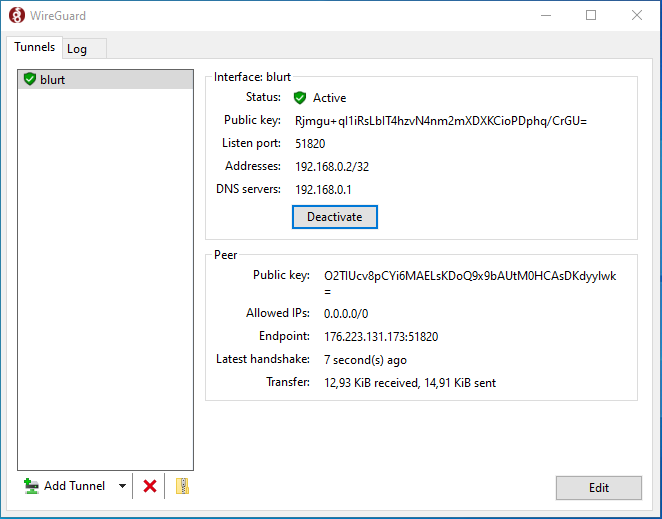
Task: Click the interface public key Rjmgu+ value
Action: pyautogui.click(x=441, y=121)
